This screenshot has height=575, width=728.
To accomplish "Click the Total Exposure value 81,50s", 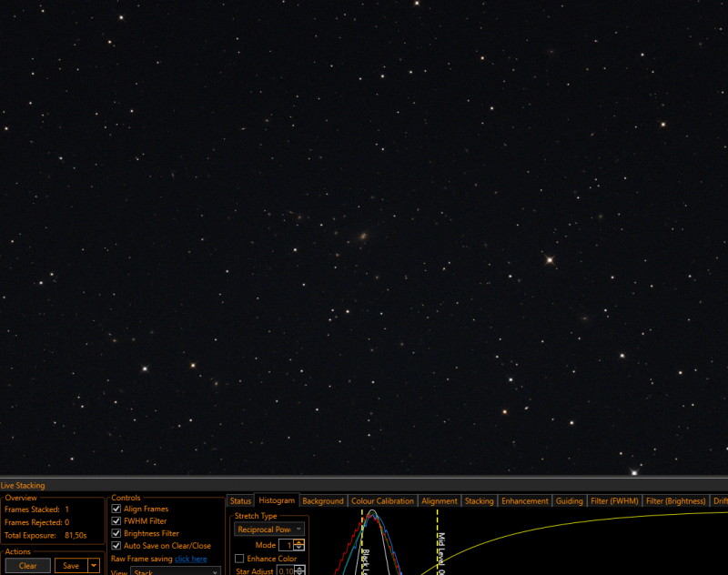I will pos(76,535).
